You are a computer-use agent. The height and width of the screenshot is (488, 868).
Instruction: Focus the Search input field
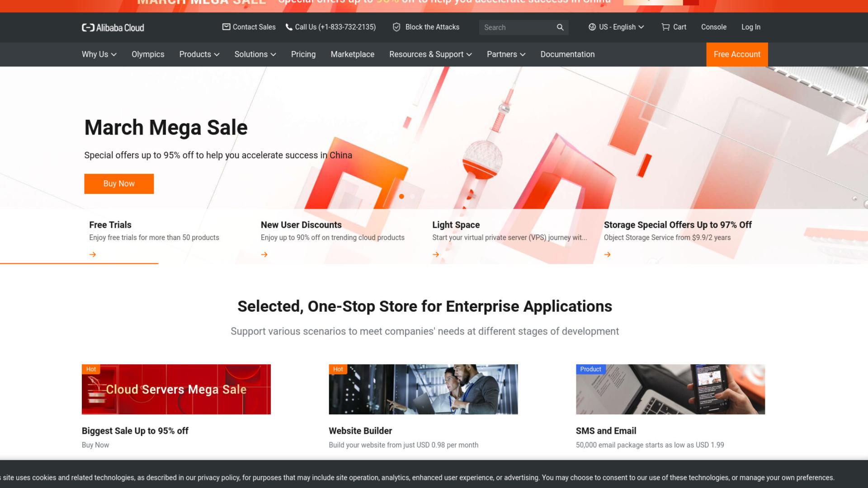518,28
